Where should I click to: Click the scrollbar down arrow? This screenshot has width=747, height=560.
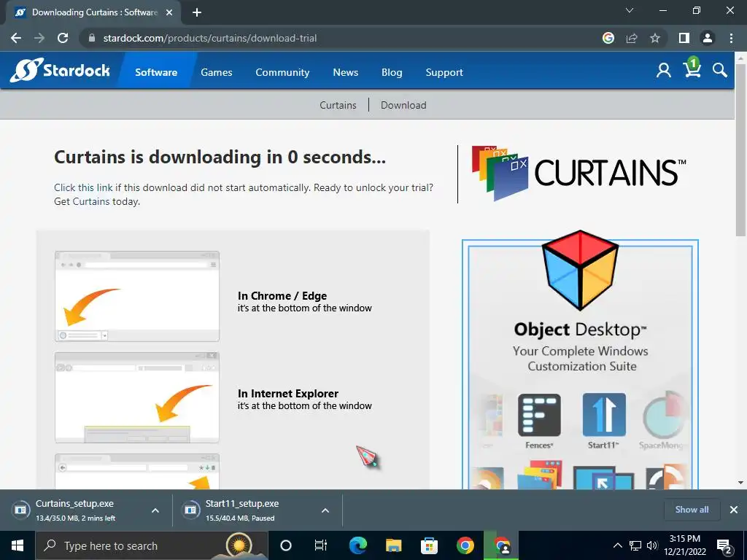click(x=740, y=483)
